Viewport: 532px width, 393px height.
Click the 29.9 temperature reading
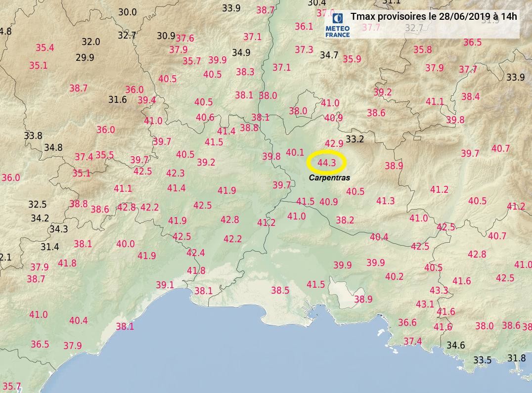[x=85, y=57]
